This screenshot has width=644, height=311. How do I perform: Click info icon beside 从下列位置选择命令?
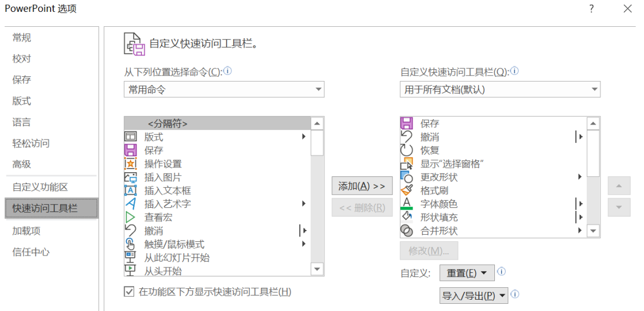click(228, 71)
